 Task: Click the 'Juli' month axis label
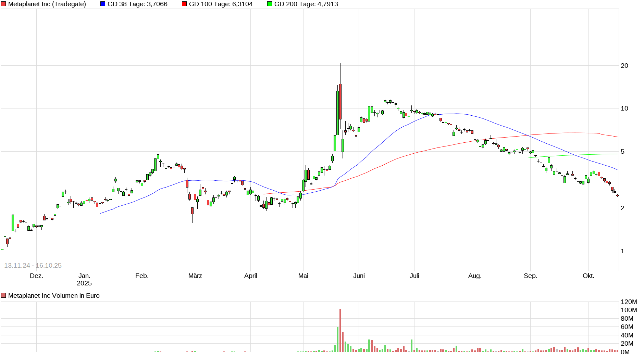(414, 276)
